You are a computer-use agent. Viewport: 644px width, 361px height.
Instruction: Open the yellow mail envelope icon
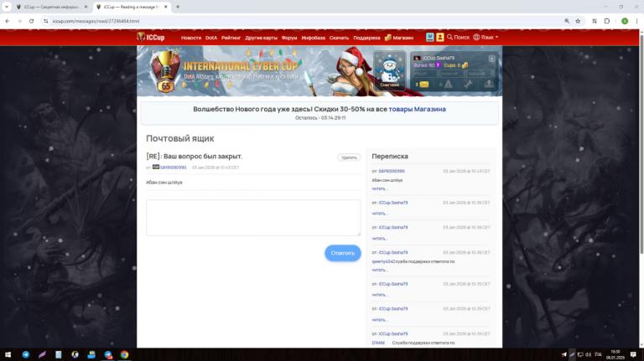coord(423,84)
